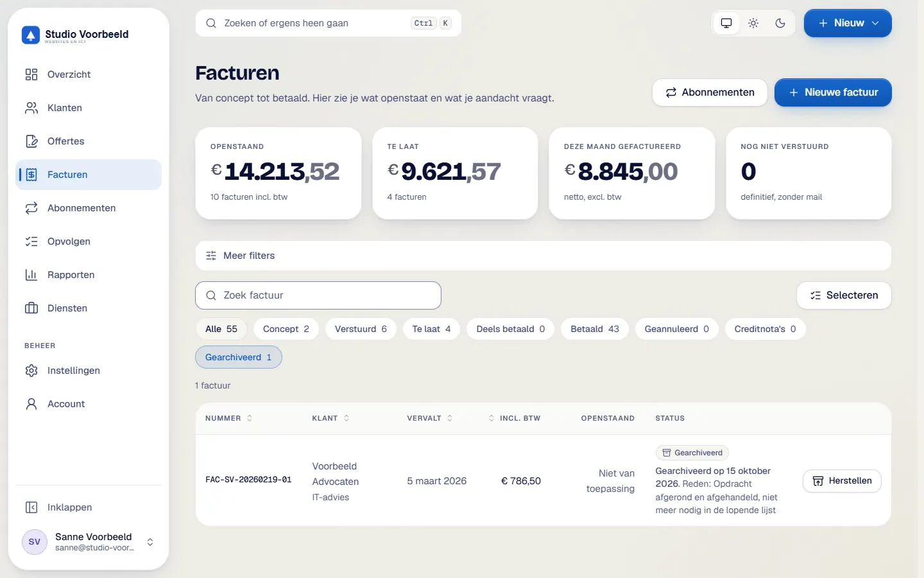Switch to light theme sun icon
Image resolution: width=924 pixels, height=578 pixels.
(753, 23)
